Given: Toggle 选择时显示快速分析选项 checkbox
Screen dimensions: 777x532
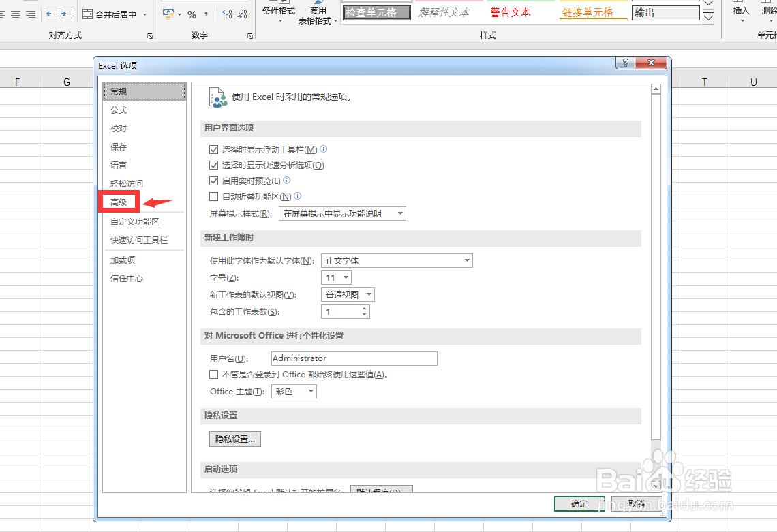Looking at the screenshot, I should coord(213,165).
